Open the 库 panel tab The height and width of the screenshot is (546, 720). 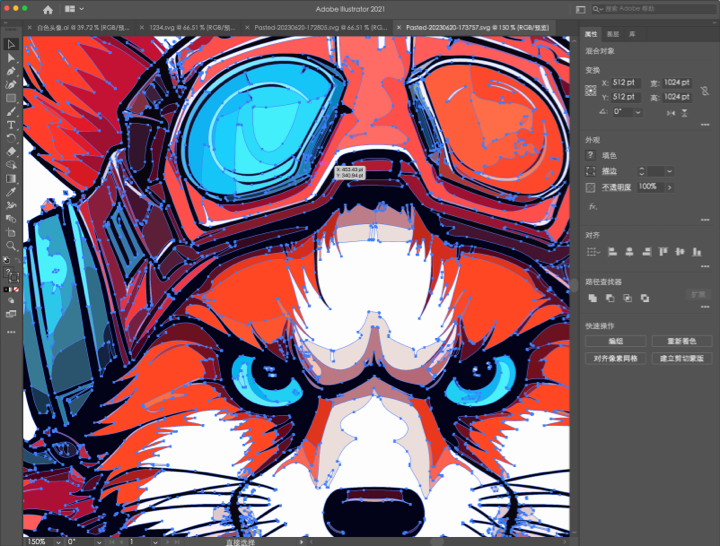click(632, 34)
